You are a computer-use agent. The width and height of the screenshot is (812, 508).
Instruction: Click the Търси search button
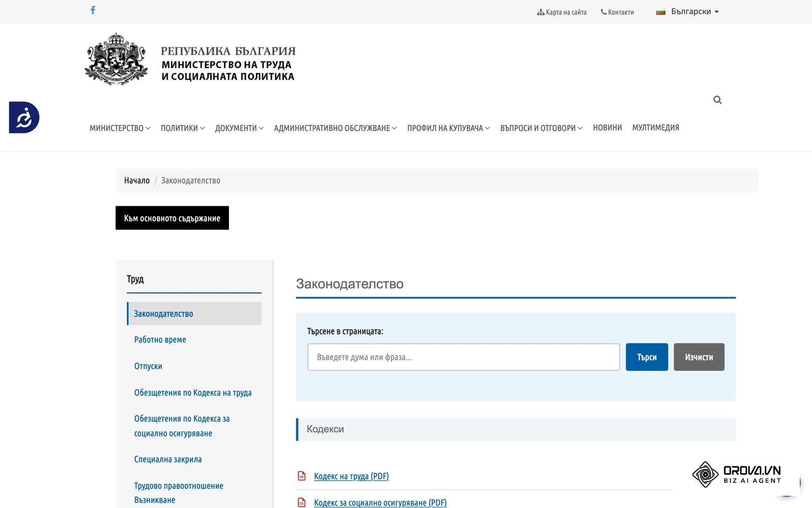coord(647,357)
